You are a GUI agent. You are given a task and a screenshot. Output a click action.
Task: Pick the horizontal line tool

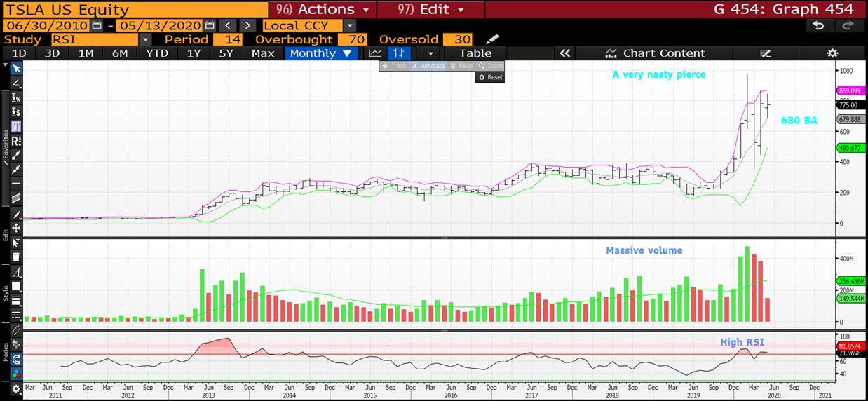(15, 184)
